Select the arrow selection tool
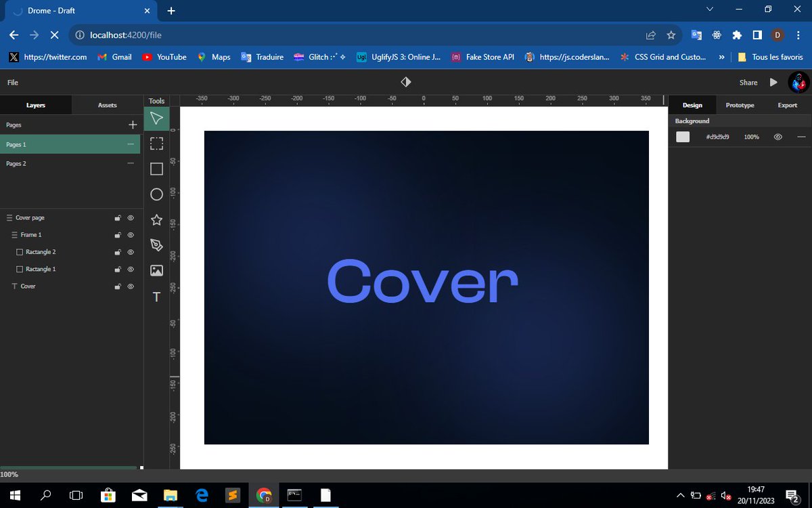Viewport: 812px width, 508px height. [156, 118]
